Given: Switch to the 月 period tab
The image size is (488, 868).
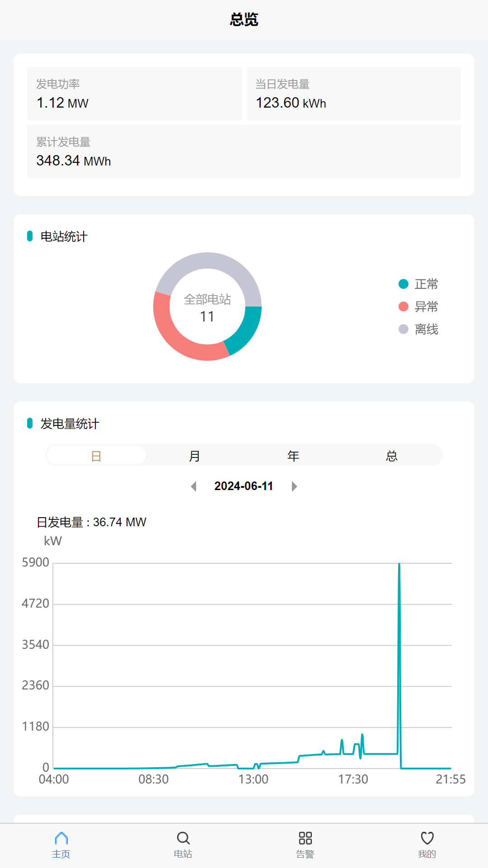Looking at the screenshot, I should [194, 456].
